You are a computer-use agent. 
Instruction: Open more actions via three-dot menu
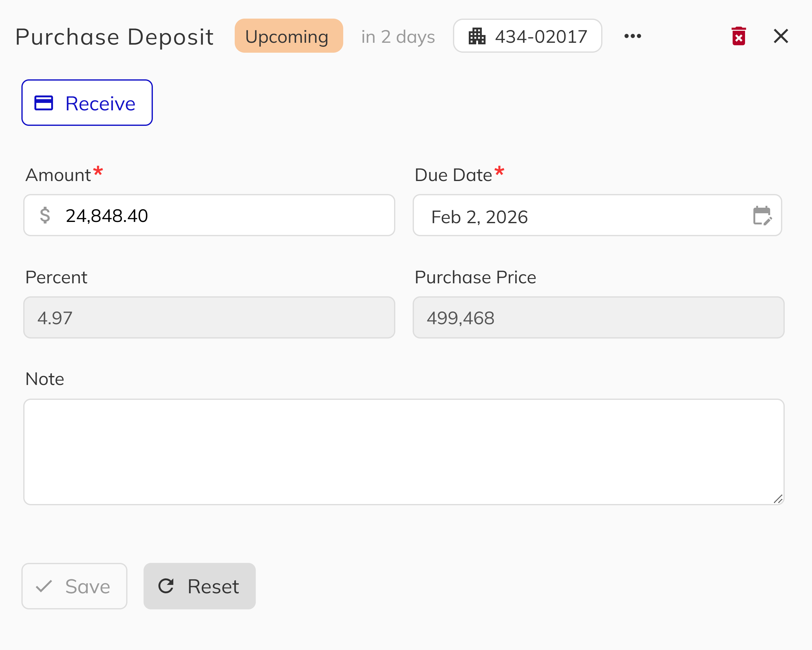click(x=633, y=36)
